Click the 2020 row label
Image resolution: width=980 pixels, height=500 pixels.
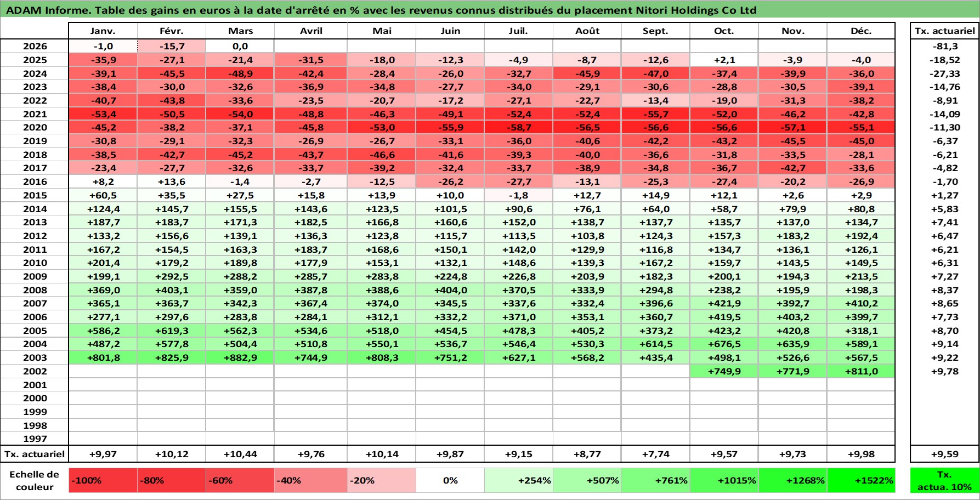[35, 128]
